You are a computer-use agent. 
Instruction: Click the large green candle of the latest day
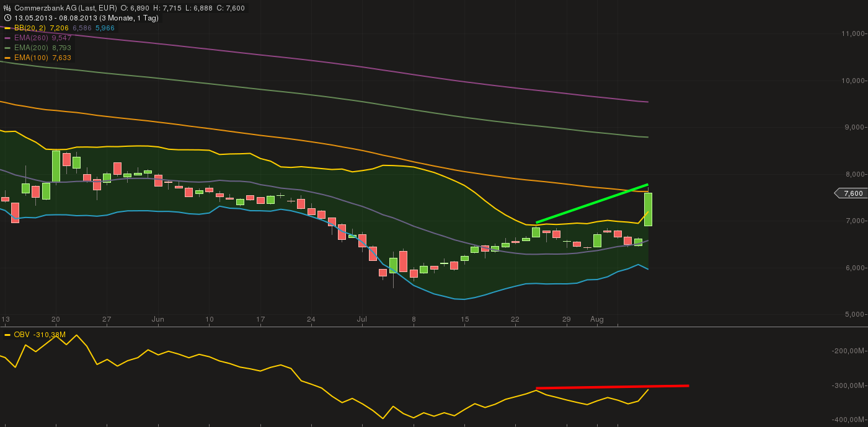coord(648,209)
